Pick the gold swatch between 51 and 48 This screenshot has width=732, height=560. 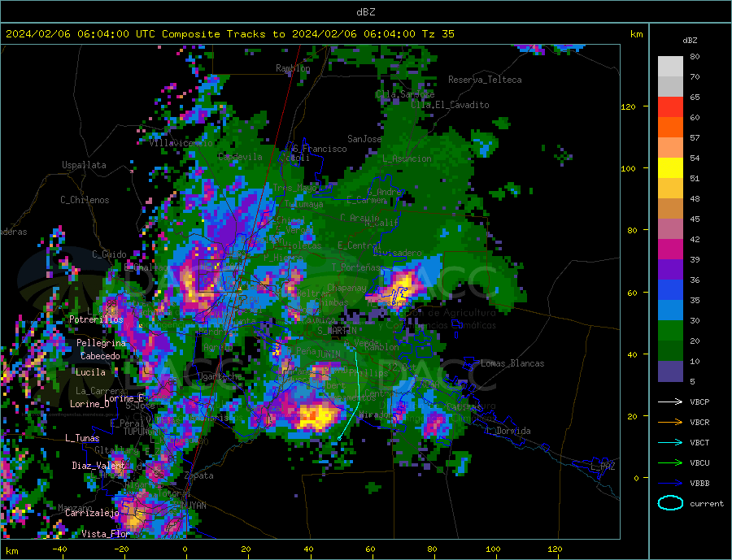670,189
